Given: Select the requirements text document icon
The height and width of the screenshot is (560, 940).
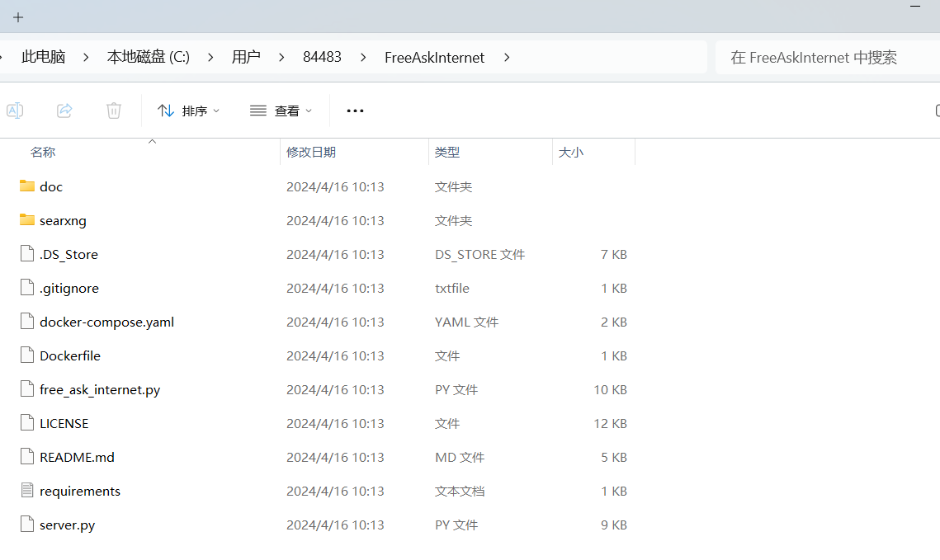Looking at the screenshot, I should 28,491.
